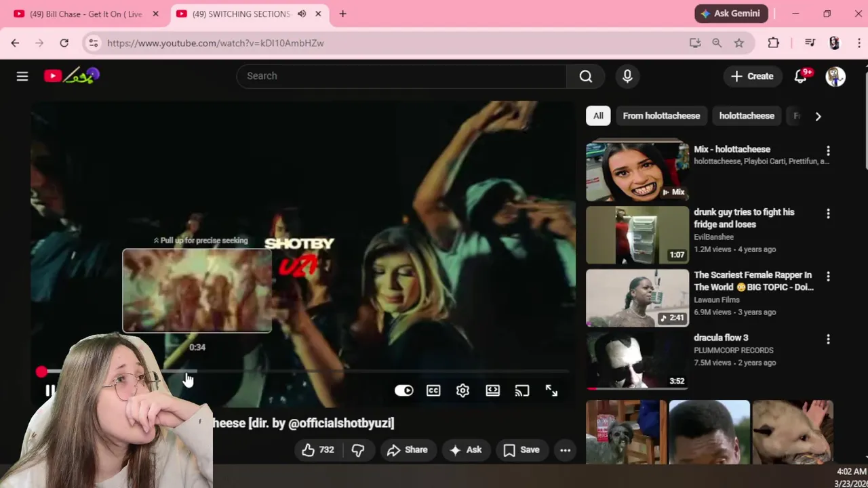Viewport: 868px width, 488px height.
Task: Open a new browser tab
Action: (342, 14)
